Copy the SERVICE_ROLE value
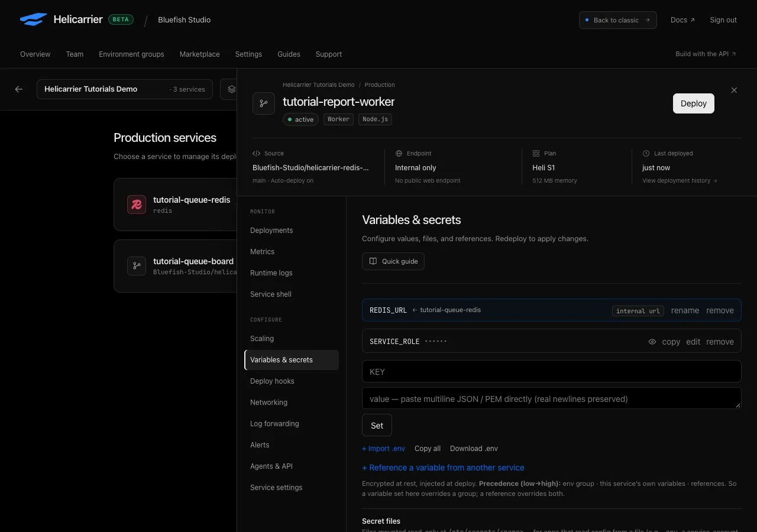Image resolution: width=757 pixels, height=532 pixels. coord(671,342)
